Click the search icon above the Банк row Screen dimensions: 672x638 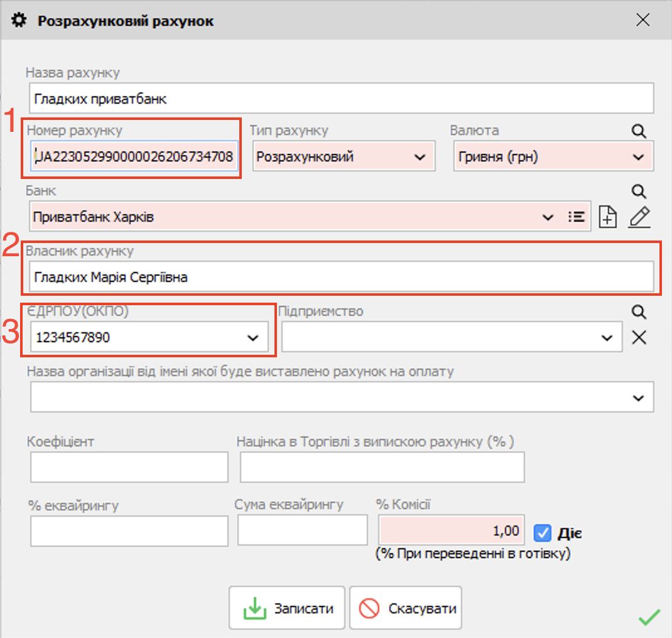point(638,191)
